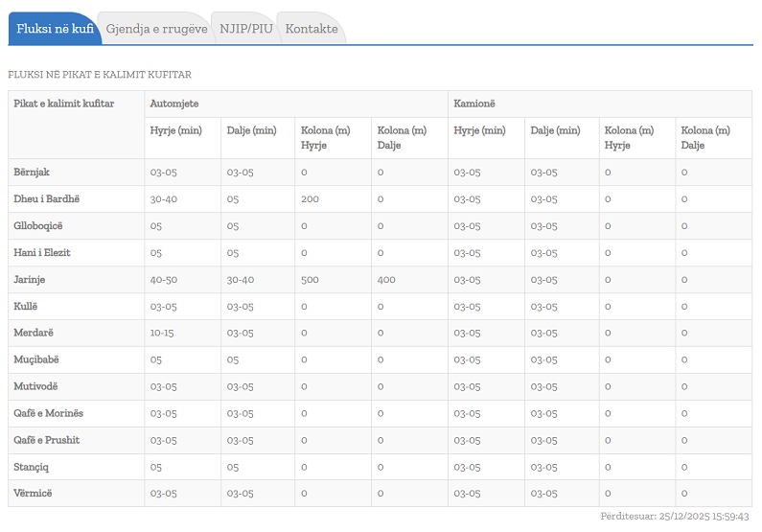Click Dheu i Bardhë queue value 200
This screenshot has width=762, height=532.
tap(310, 199)
